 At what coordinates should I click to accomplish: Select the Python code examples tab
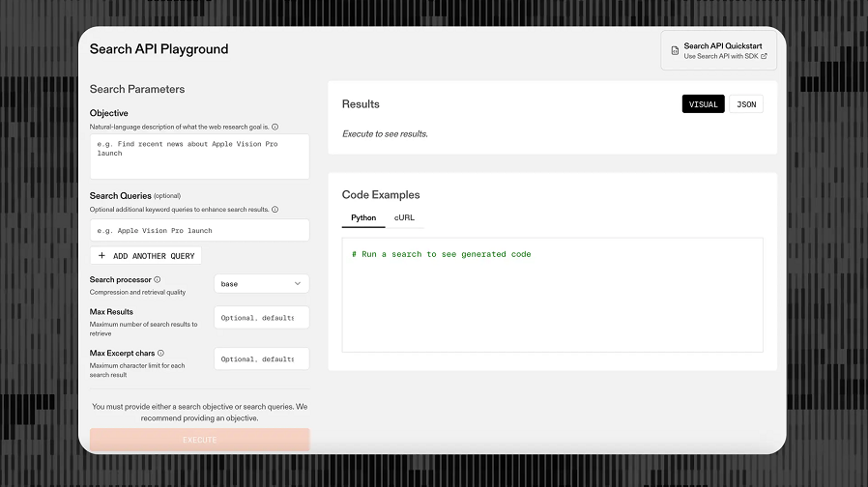tap(363, 218)
